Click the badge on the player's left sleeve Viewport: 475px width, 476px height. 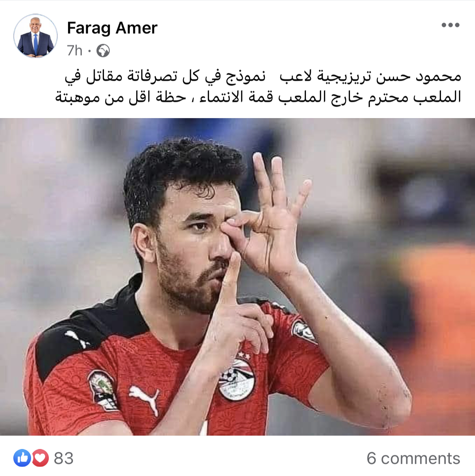(303, 330)
